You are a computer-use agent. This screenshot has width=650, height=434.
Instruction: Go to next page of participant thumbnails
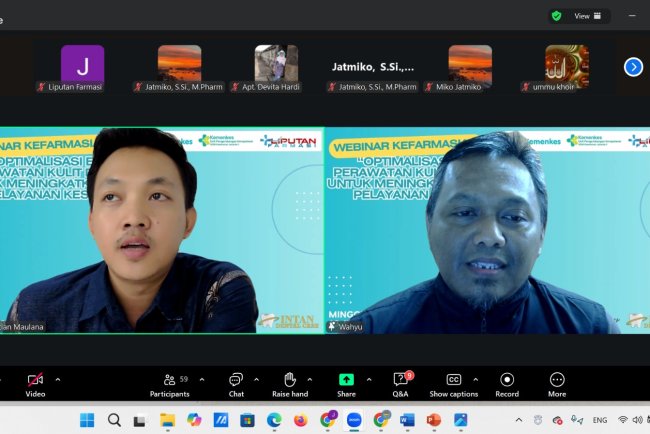click(633, 67)
